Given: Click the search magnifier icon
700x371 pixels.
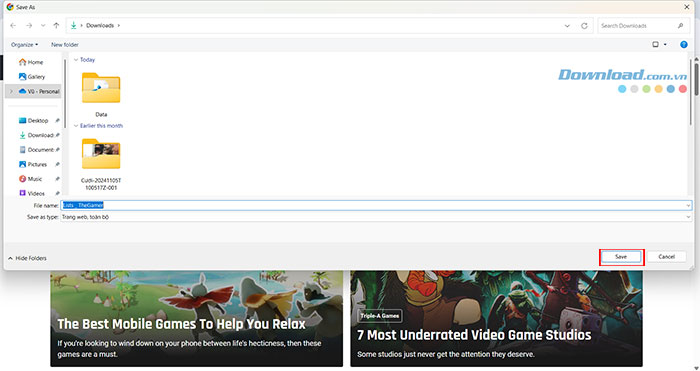Looking at the screenshot, I should click(680, 26).
